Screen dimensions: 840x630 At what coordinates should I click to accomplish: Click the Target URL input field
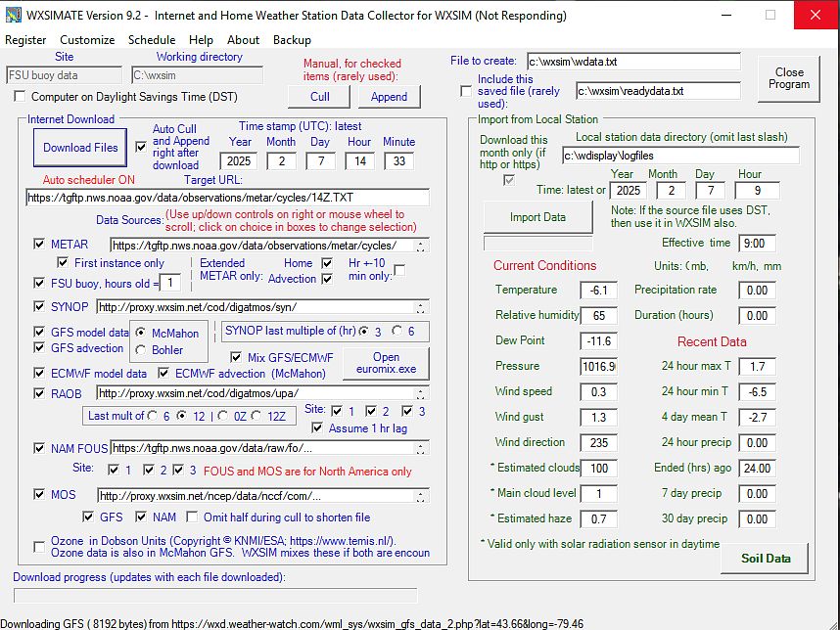227,198
